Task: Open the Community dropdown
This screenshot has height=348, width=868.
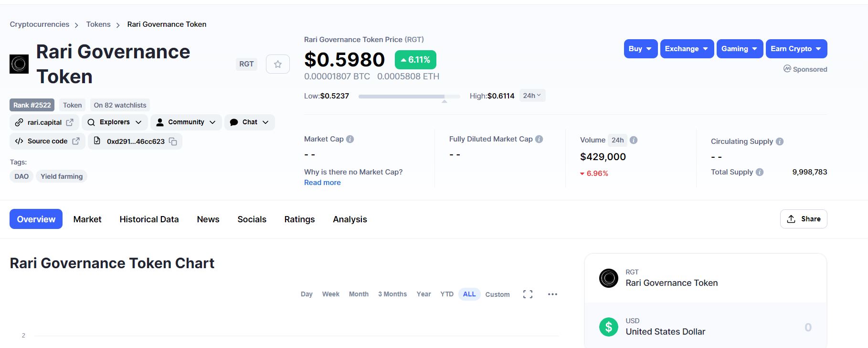Action: (x=186, y=122)
